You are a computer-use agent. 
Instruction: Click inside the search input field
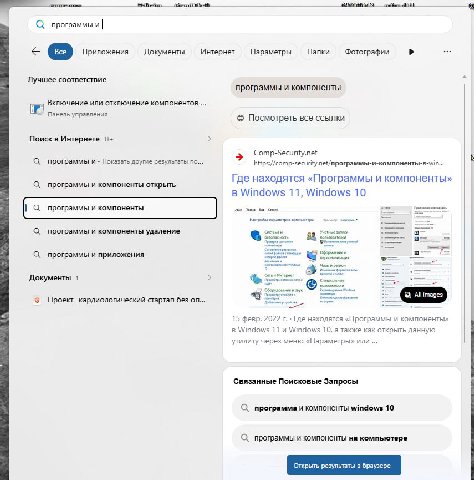pyautogui.click(x=240, y=25)
